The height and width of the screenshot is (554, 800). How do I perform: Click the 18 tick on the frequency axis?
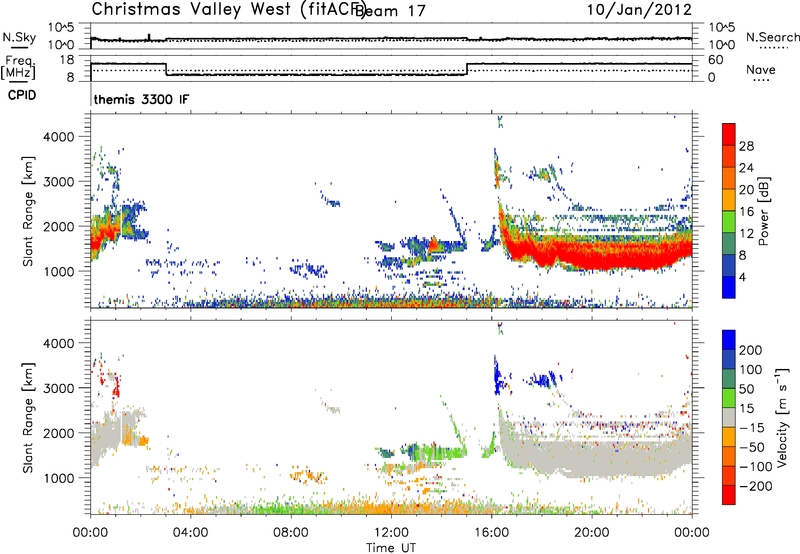click(66, 60)
